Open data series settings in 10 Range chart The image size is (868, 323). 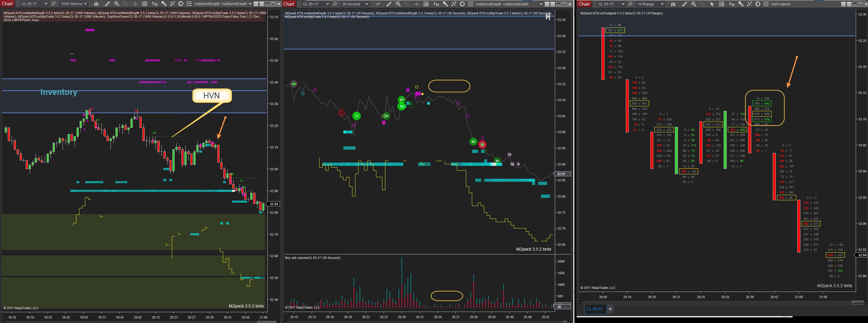[741, 4]
